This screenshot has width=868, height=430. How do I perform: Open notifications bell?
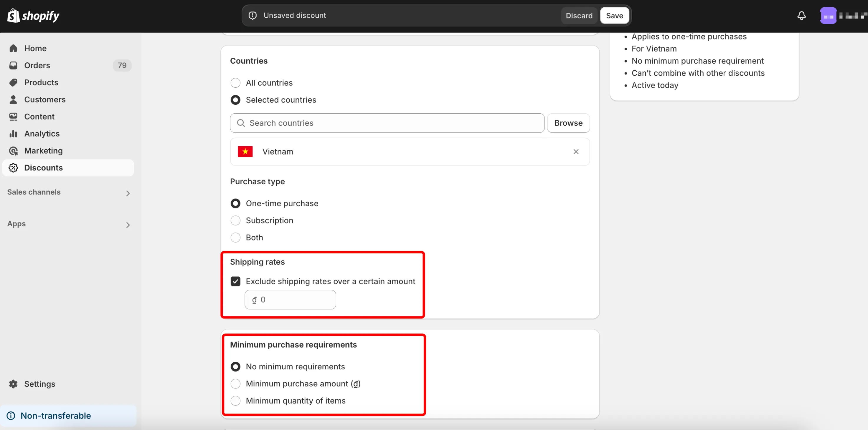pos(801,16)
